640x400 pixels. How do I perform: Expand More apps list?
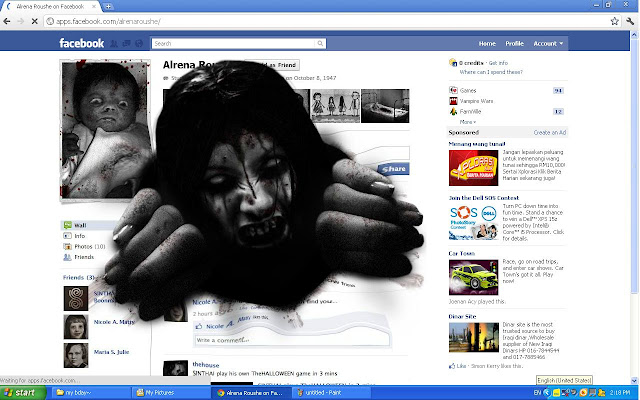(x=467, y=122)
